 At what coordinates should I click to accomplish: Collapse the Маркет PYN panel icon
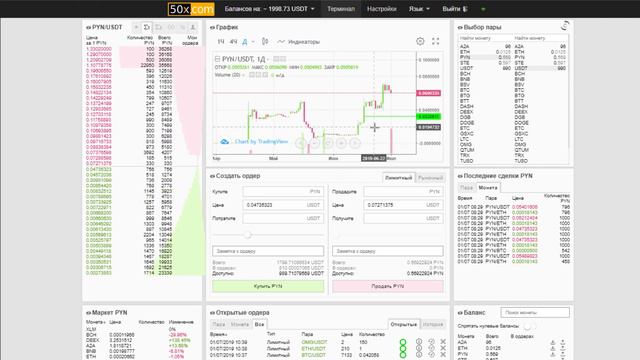pos(88,313)
